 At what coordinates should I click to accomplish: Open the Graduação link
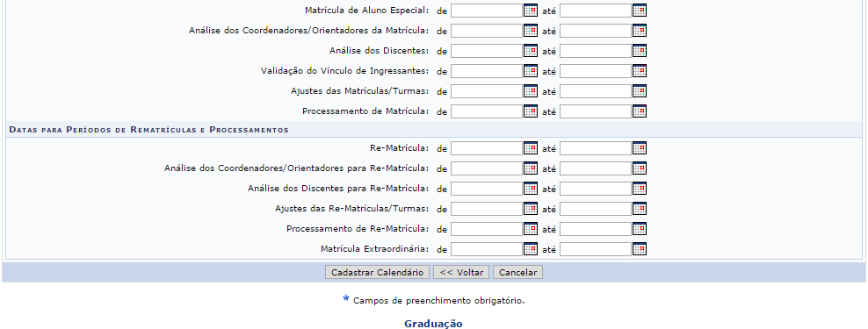(x=433, y=324)
